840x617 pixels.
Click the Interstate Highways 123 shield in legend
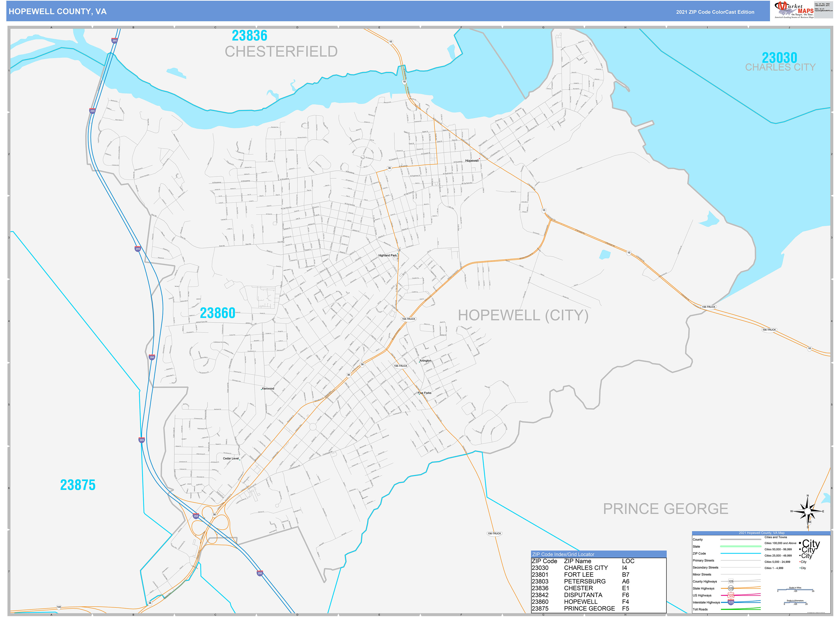coord(731,603)
